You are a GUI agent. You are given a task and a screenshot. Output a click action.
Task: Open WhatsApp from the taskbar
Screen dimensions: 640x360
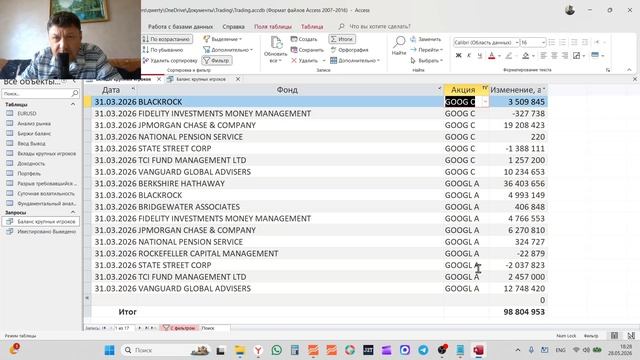276,350
